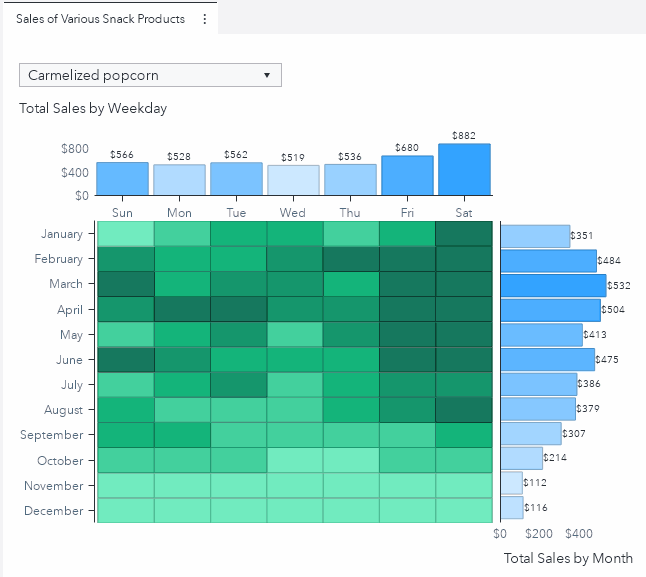Click the Saturday $882 sales bar
Viewport: 646px width, 577px height.
[464, 170]
